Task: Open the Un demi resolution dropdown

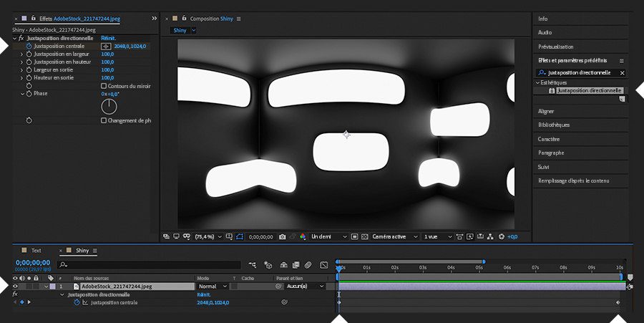Action: [x=329, y=236]
